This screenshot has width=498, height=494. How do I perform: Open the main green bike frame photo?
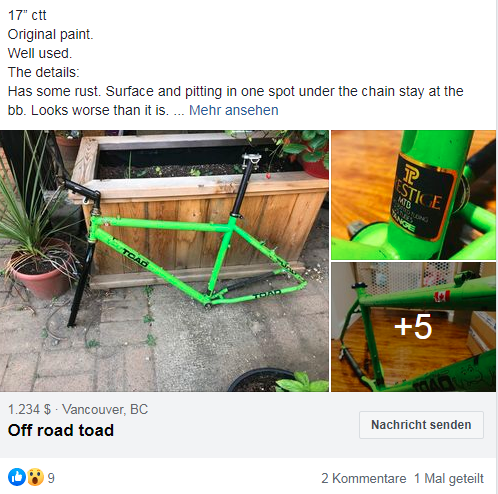(164, 261)
